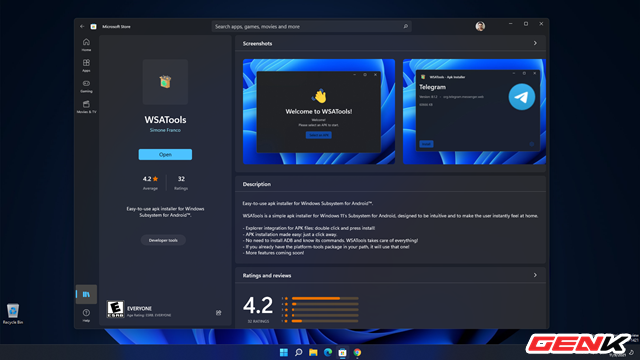
Task: Click Microsoft Store taskbar icon
Action: (342, 352)
